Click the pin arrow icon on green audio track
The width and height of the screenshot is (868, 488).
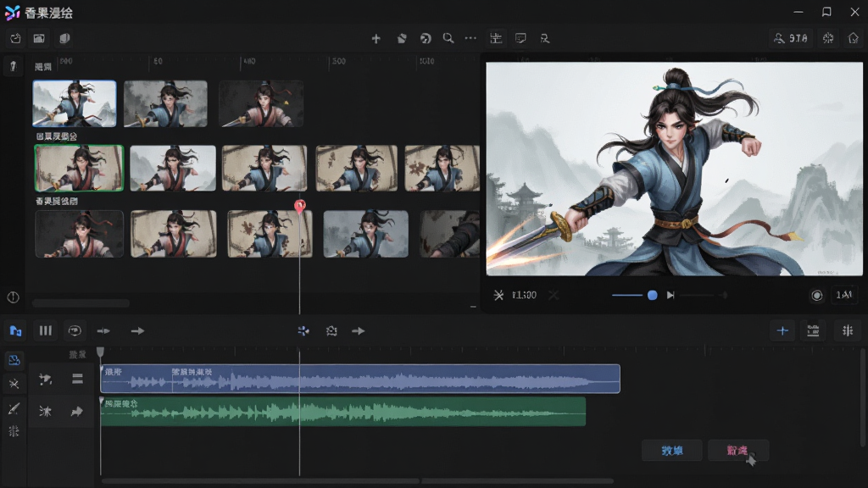click(x=77, y=411)
